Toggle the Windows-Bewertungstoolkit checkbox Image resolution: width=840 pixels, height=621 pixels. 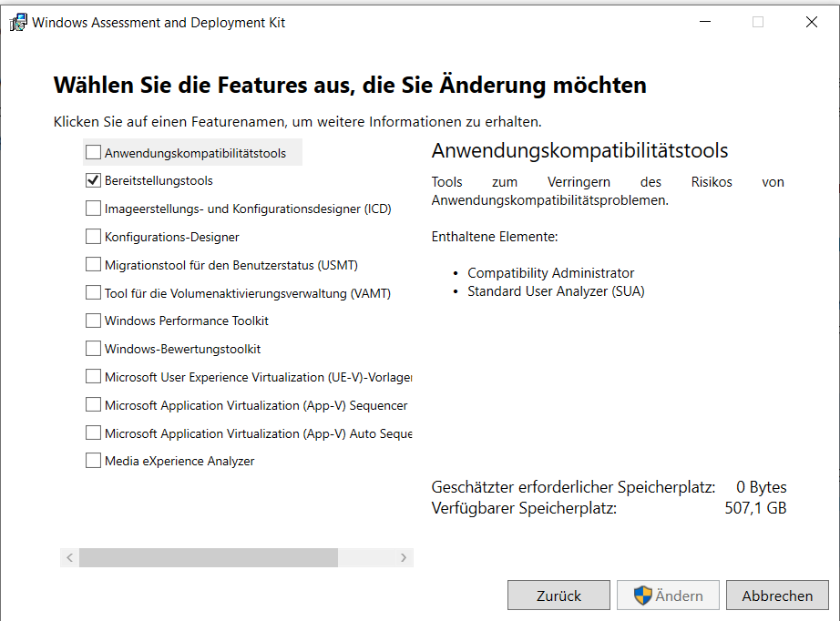pos(93,349)
